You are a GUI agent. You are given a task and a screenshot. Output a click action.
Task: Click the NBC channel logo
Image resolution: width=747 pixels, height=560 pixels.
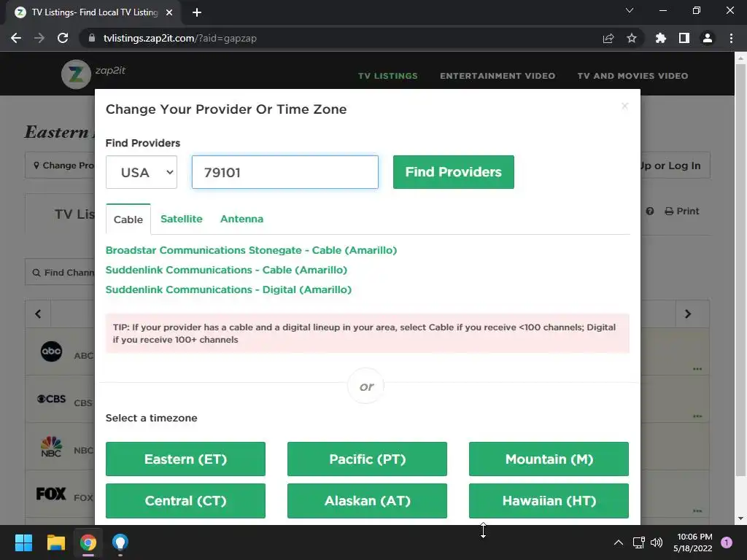pyautogui.click(x=52, y=446)
